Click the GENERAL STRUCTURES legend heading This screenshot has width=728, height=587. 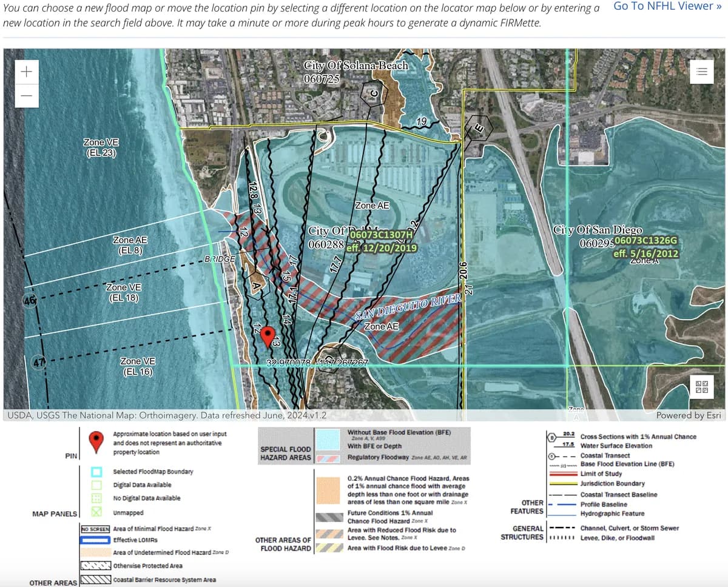[x=522, y=532]
